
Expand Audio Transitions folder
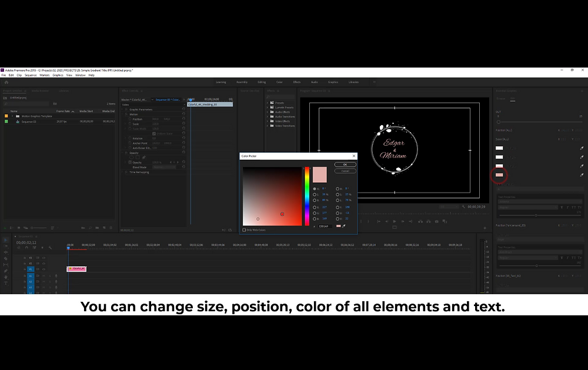pyautogui.click(x=268, y=116)
